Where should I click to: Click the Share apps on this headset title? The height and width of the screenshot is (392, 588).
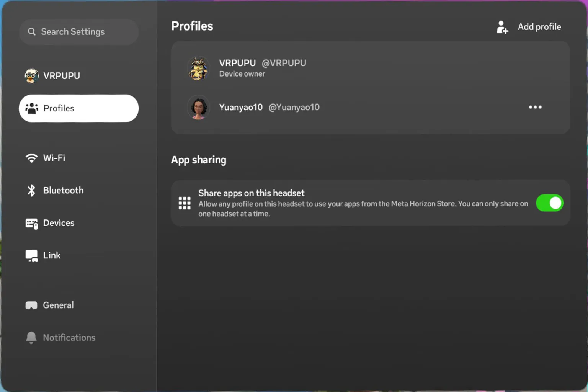251,193
